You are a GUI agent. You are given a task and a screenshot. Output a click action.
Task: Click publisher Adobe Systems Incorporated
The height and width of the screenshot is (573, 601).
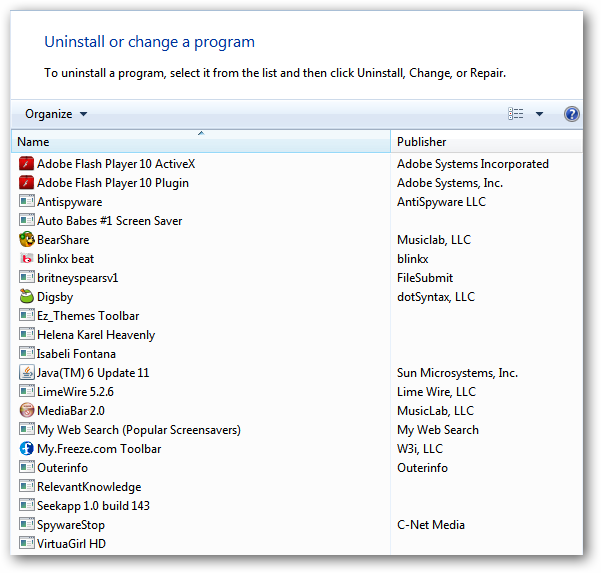(x=473, y=164)
